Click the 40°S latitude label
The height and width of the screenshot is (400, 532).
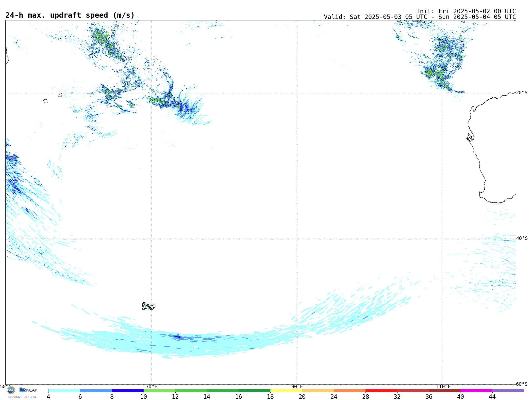522,238
